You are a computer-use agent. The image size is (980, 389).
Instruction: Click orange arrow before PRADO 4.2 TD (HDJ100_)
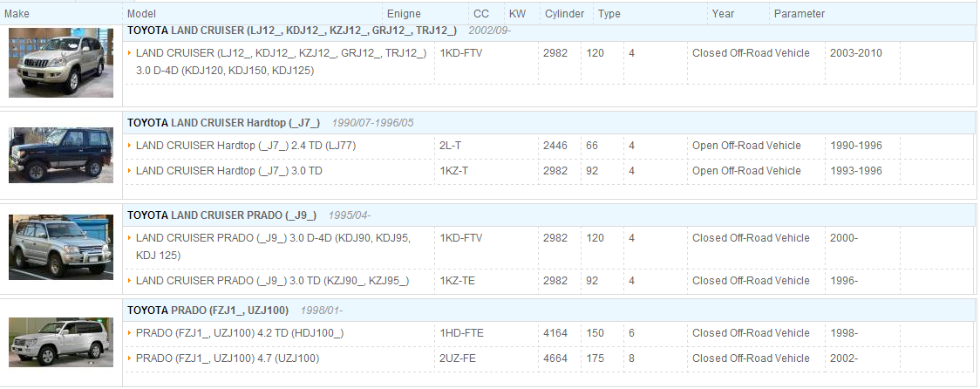pos(129,332)
